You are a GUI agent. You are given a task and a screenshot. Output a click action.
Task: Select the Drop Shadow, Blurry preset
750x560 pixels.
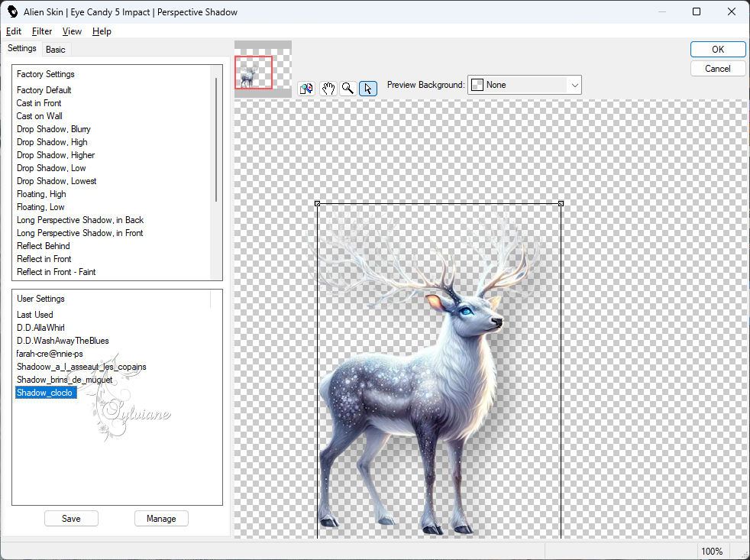(x=53, y=129)
